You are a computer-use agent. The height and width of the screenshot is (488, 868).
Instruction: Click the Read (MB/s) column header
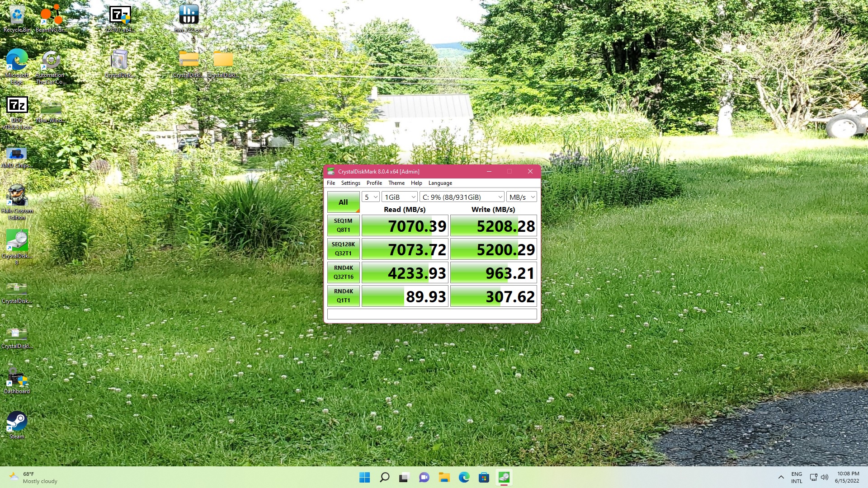coord(405,209)
